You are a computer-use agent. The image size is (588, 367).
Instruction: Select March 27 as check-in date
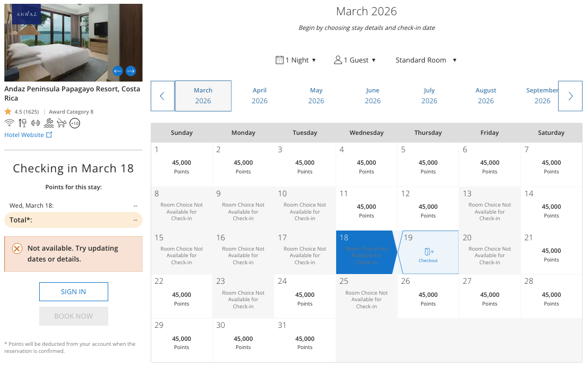490,296
